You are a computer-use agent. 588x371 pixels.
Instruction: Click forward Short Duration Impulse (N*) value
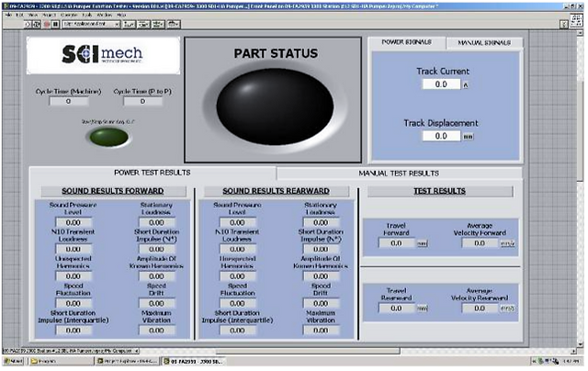click(156, 249)
